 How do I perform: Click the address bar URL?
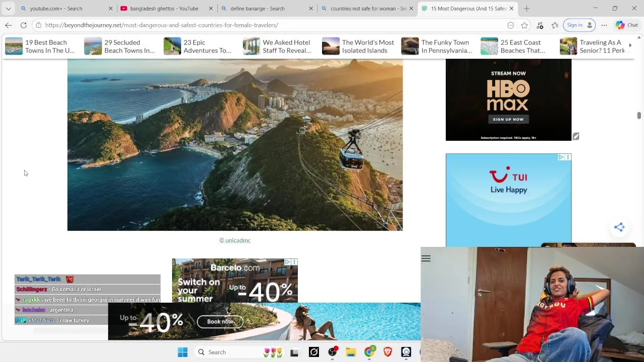(x=162, y=25)
